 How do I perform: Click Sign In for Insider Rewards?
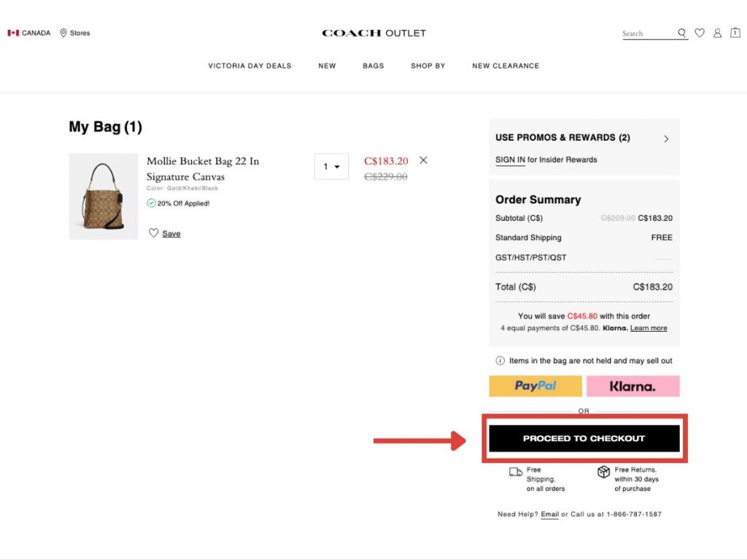pyautogui.click(x=510, y=160)
